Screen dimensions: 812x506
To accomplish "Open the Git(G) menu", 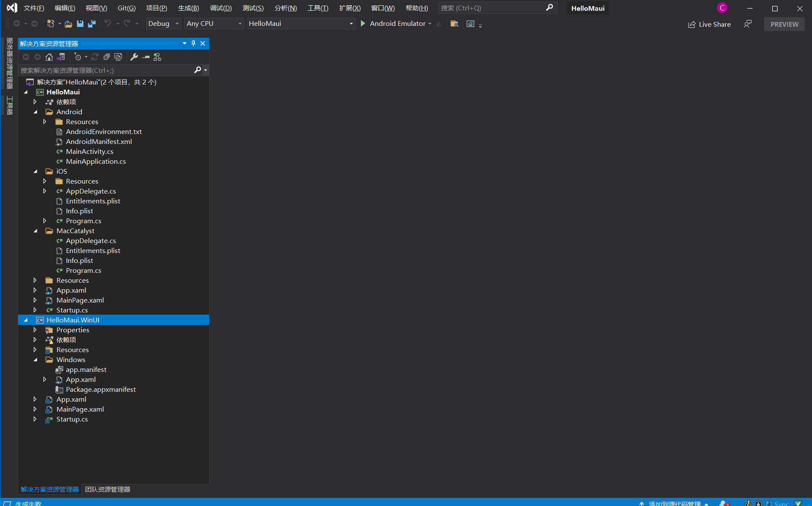I will 126,8.
